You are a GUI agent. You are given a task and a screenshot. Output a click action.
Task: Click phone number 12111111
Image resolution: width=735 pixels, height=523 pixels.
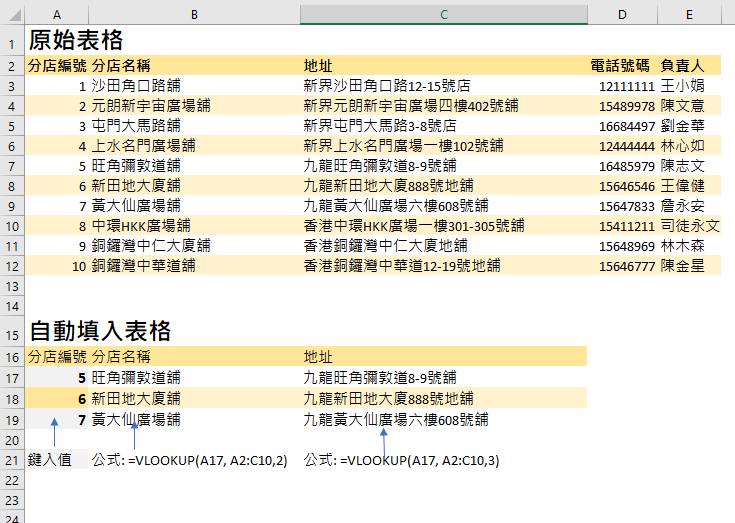tap(627, 86)
